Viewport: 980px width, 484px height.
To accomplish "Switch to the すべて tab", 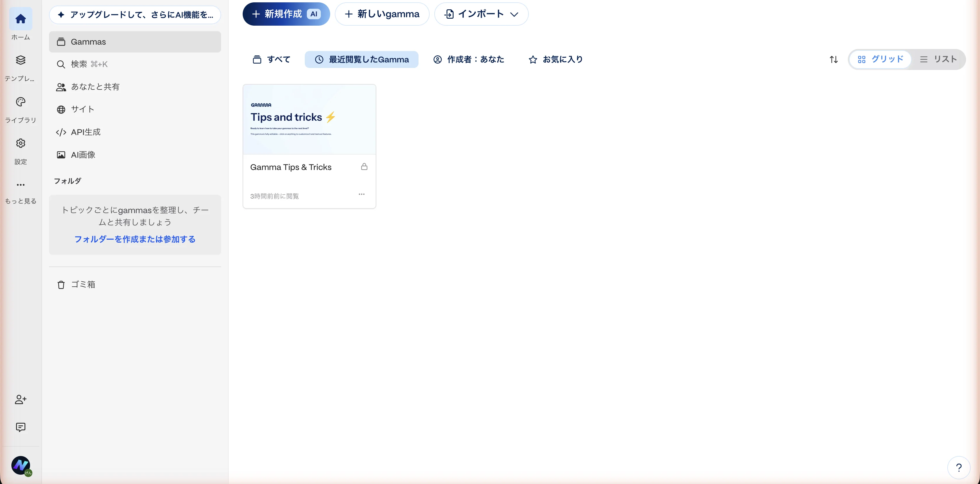I will coord(272,59).
